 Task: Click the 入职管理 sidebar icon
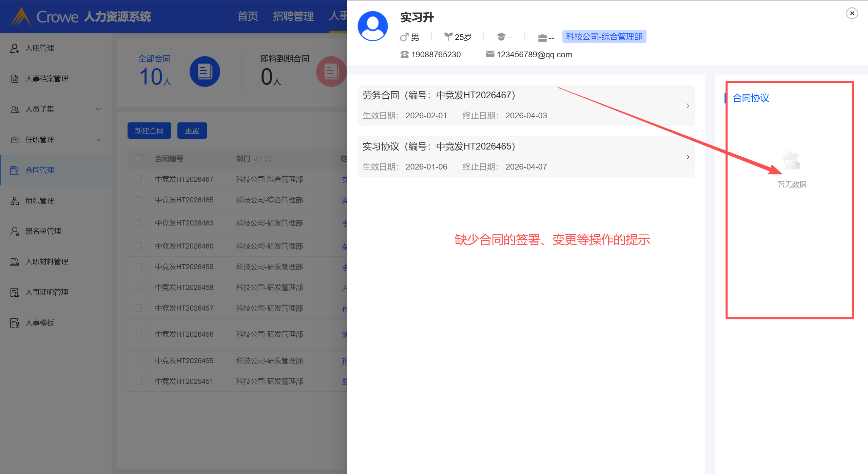[14, 48]
